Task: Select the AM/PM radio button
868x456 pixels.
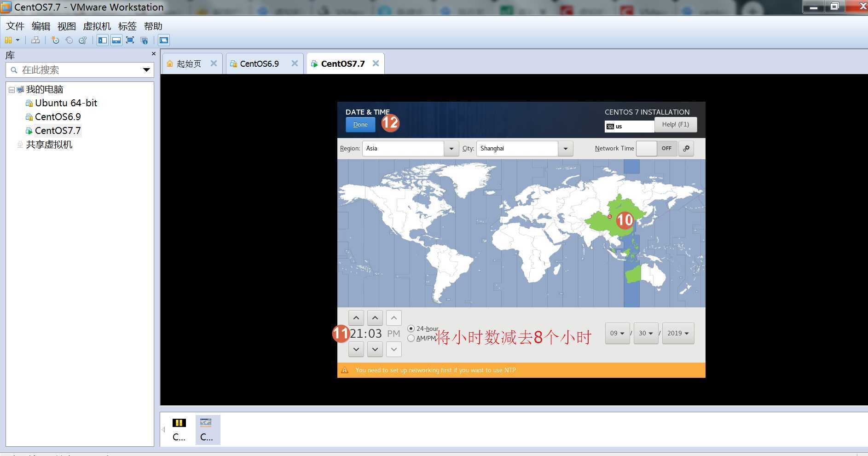Action: [411, 338]
